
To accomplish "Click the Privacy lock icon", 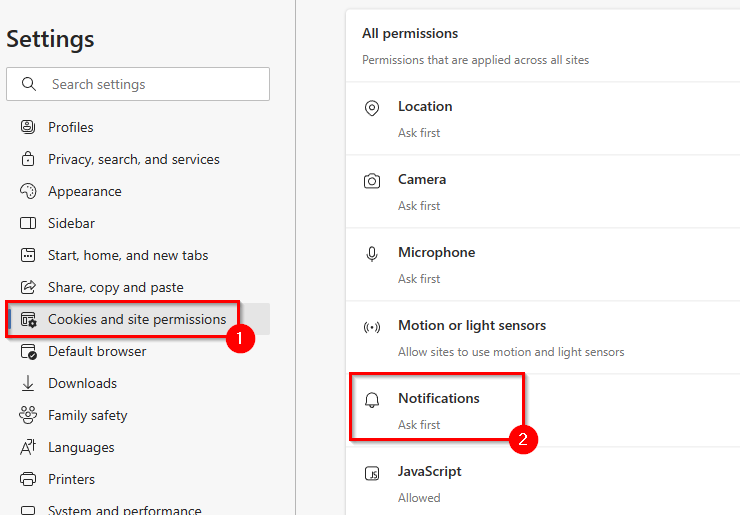I will click(28, 159).
